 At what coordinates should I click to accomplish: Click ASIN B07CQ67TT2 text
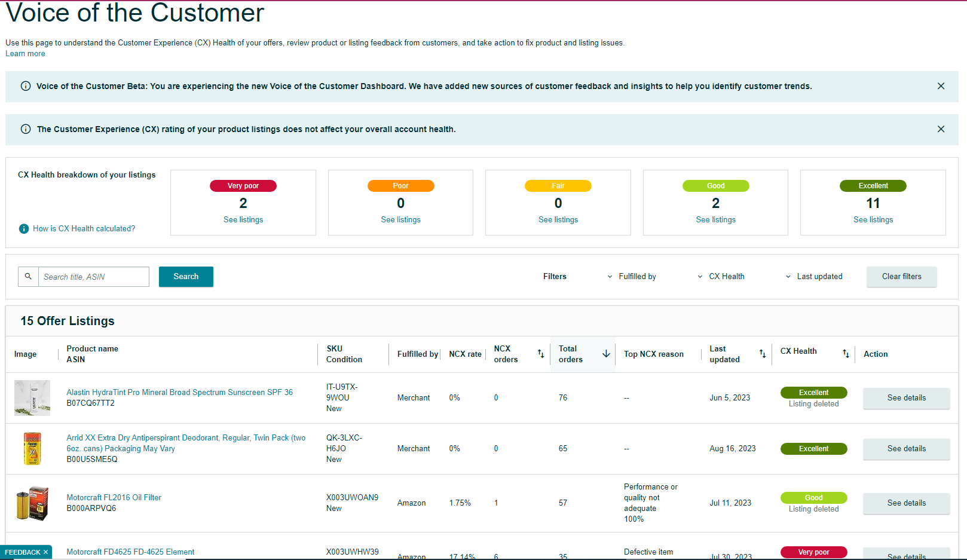[91, 403]
